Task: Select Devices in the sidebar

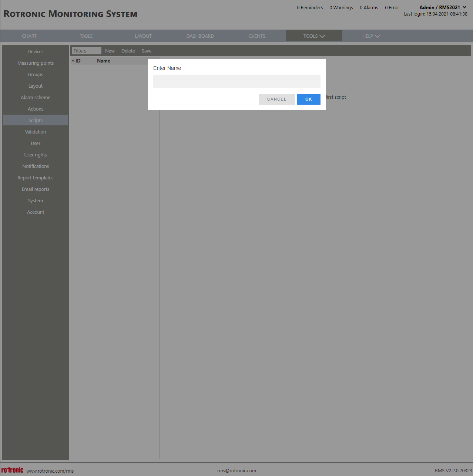Action: pyautogui.click(x=36, y=51)
